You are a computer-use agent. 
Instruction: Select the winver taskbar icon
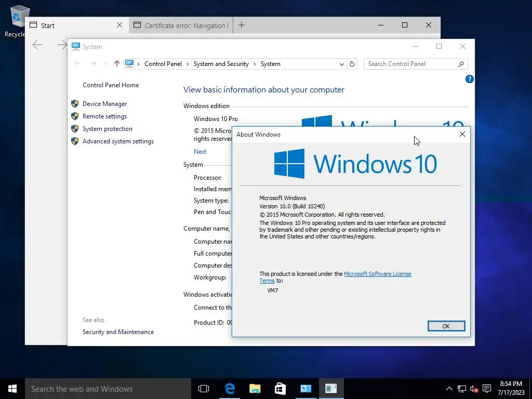331,389
